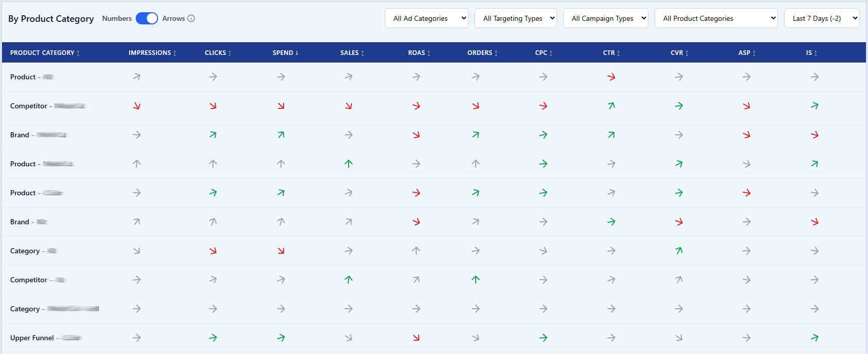Select the Numbers label beside the toggle
868x354 pixels.
pos(117,18)
